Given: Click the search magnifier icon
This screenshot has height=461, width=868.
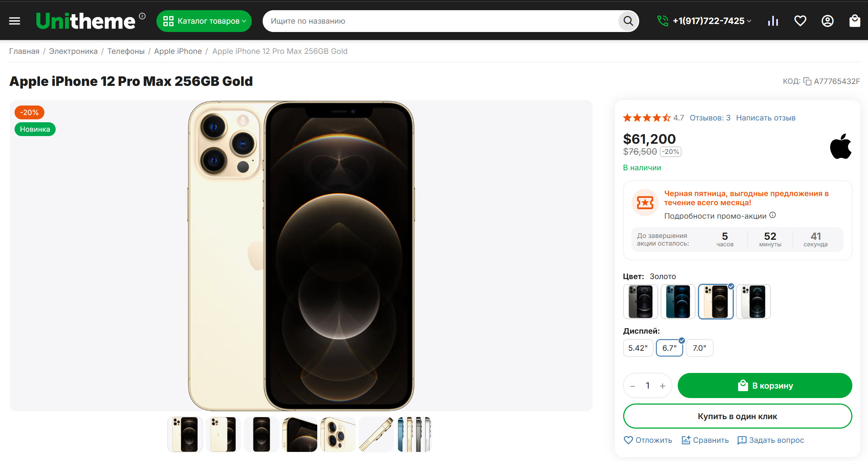Looking at the screenshot, I should coord(628,21).
